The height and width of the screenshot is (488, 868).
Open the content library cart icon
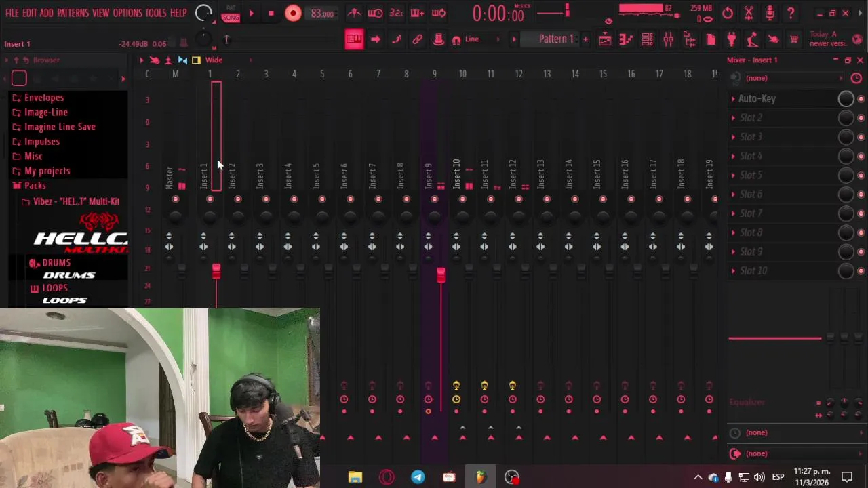pos(794,39)
